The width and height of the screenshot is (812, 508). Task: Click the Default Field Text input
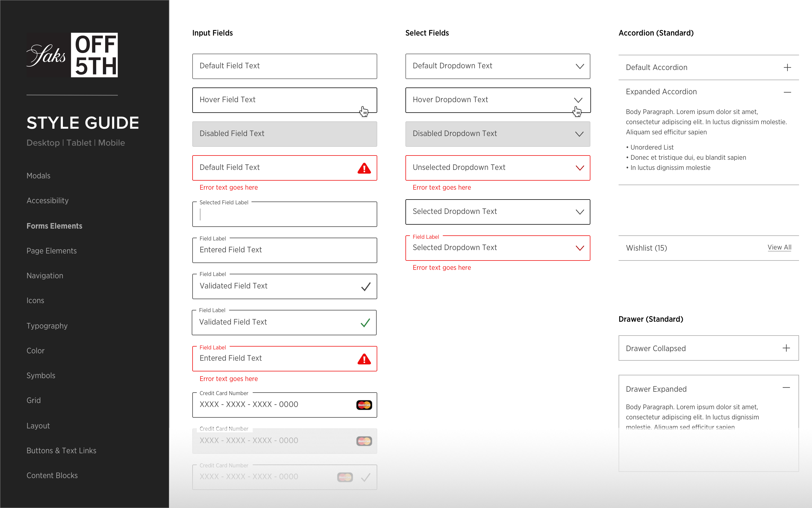tap(284, 66)
